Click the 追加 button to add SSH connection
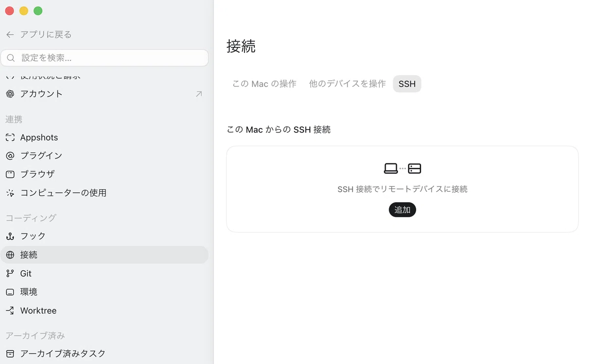Image resolution: width=589 pixels, height=364 pixels. [x=402, y=210]
